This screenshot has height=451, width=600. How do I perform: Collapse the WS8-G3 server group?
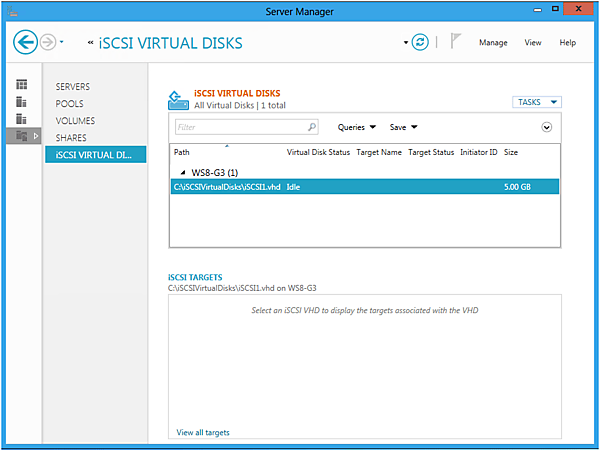pos(183,172)
